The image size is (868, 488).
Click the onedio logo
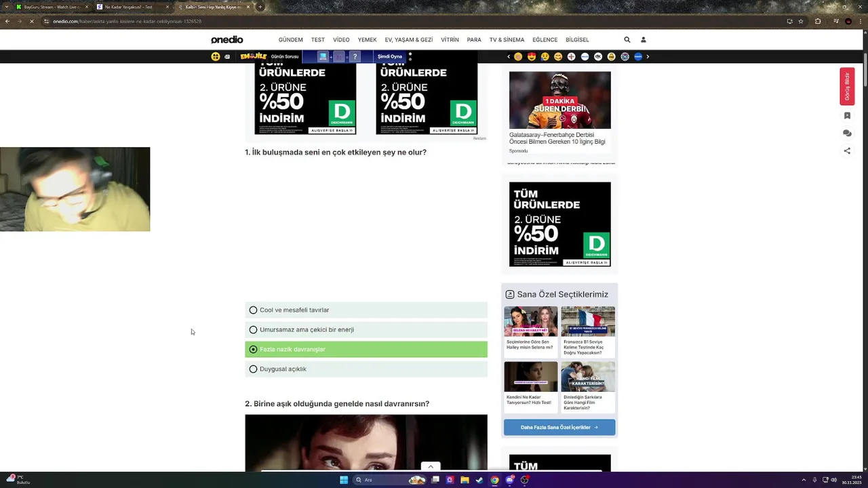(226, 40)
